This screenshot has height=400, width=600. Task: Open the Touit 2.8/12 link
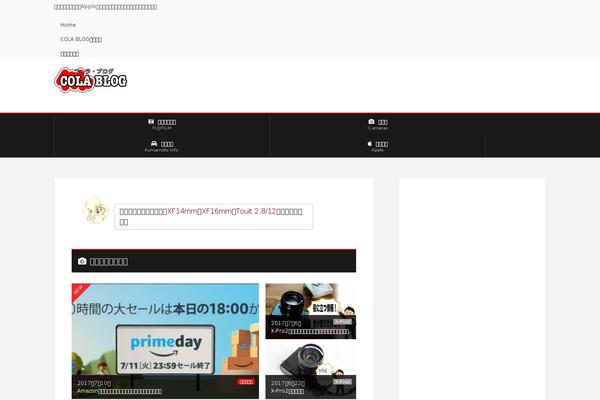(x=256, y=211)
